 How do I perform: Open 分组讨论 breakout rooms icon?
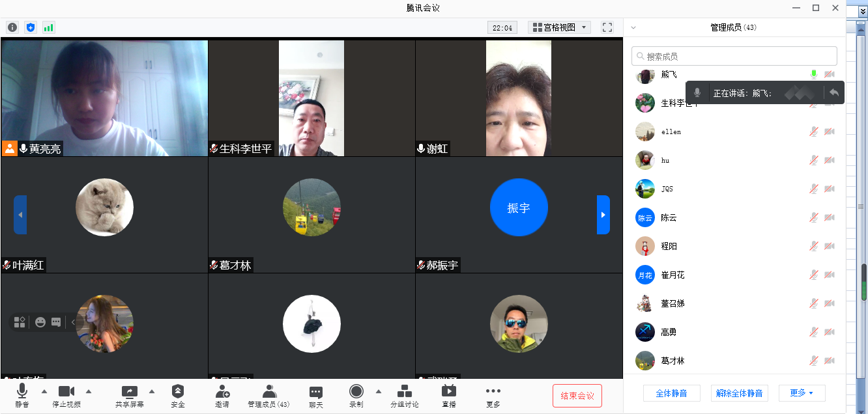404,391
